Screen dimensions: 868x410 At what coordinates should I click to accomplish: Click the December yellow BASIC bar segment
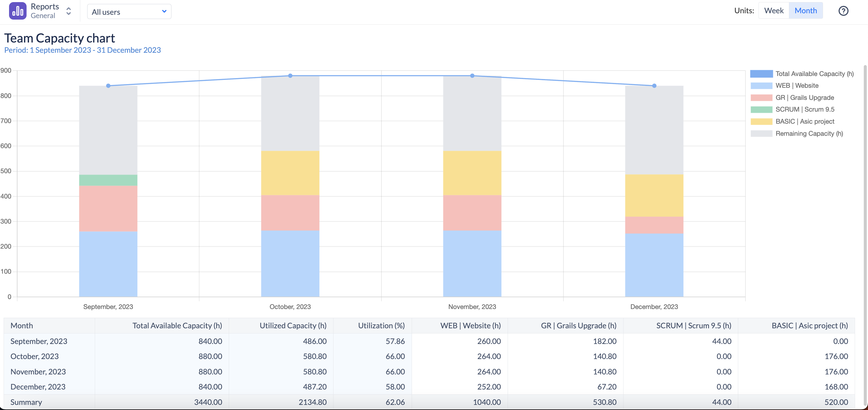point(654,195)
